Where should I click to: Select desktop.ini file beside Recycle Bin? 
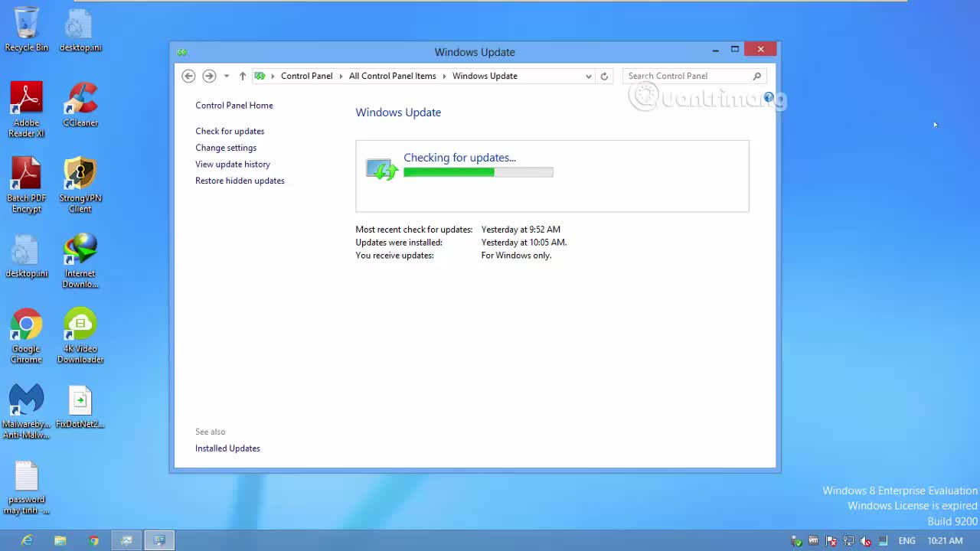tap(80, 29)
